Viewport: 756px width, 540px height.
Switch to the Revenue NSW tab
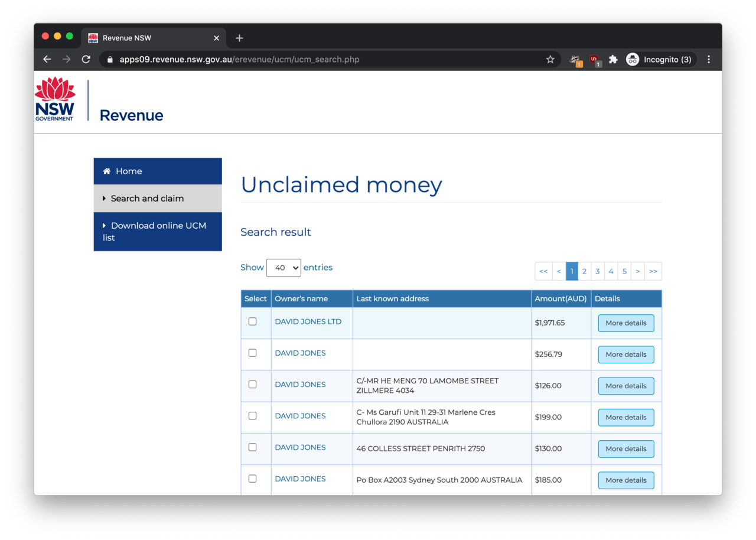[x=154, y=38]
